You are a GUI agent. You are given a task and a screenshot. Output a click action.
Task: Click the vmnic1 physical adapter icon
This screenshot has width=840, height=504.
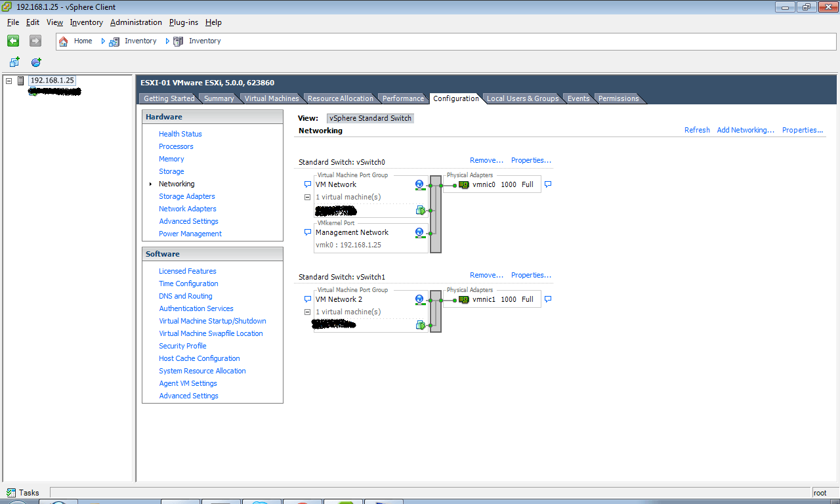(464, 300)
